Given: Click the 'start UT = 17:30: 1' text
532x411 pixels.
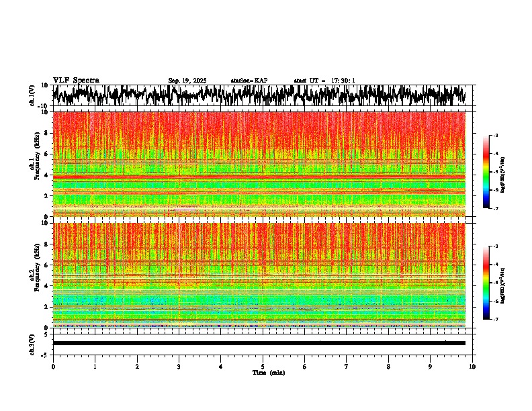Looking at the screenshot, I should click(324, 81).
